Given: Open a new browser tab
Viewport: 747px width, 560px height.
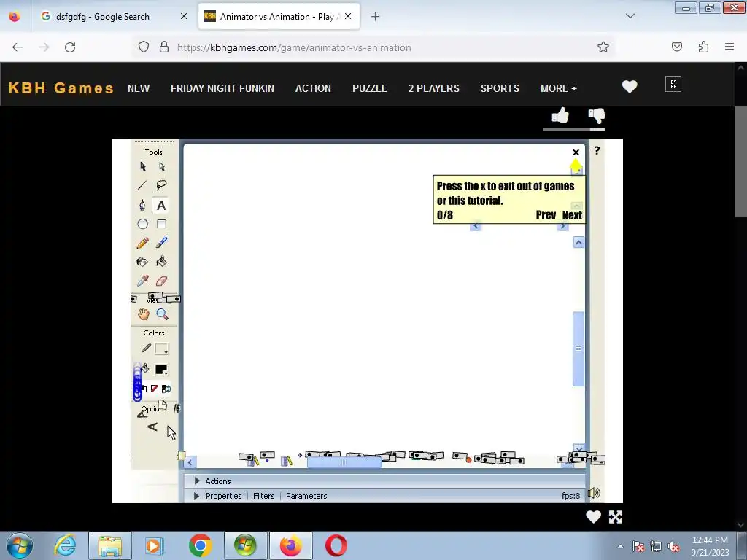Looking at the screenshot, I should pos(376,16).
